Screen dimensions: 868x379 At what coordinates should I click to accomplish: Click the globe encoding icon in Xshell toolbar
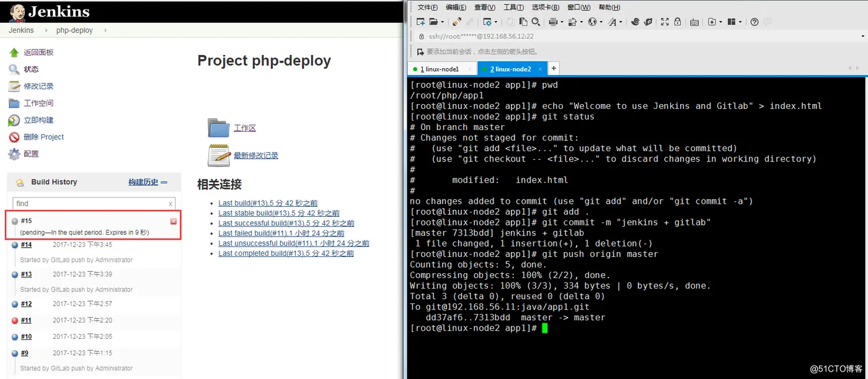(x=592, y=22)
